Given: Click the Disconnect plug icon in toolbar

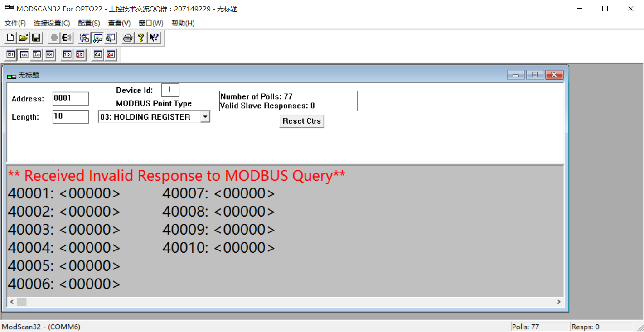Looking at the screenshot, I should (67, 38).
